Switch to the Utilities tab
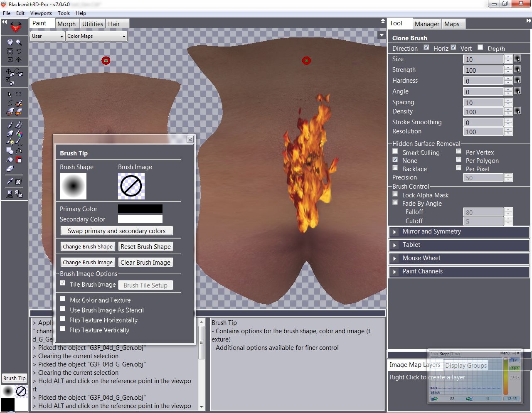This screenshot has height=413, width=532. click(93, 24)
